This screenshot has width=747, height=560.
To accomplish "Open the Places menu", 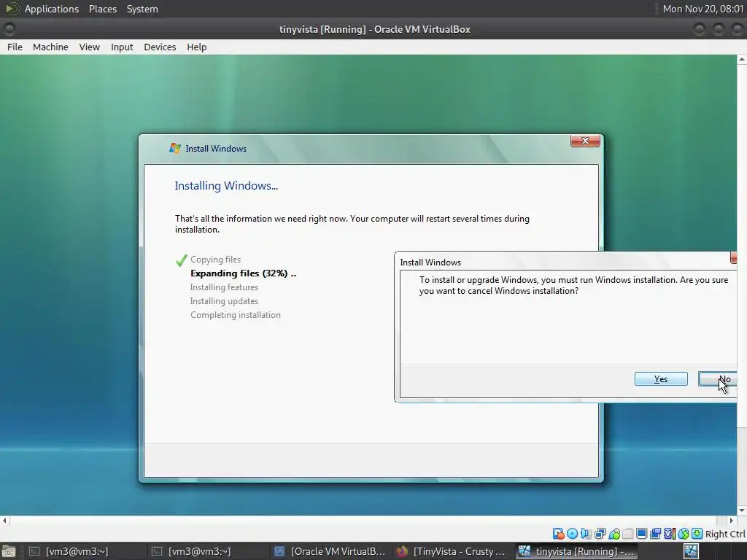I will click(x=103, y=9).
